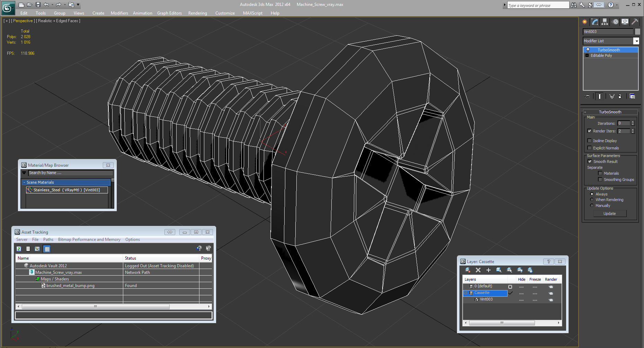Open the Graph Editors menu
The width and height of the screenshot is (644, 348).
tap(169, 13)
